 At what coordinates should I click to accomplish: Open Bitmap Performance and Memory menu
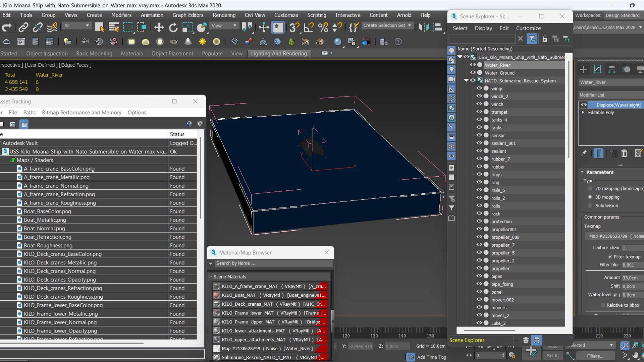pyautogui.click(x=82, y=113)
